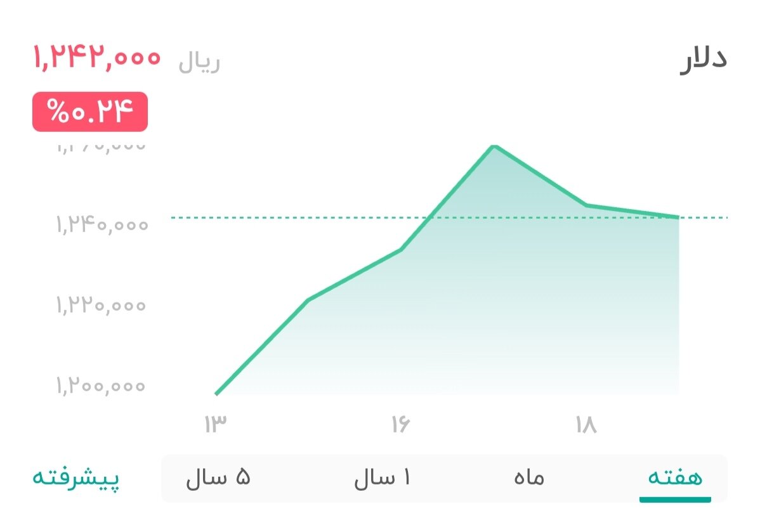Click the chart line's final data point
This screenshot has width=760, height=532.
678,217
